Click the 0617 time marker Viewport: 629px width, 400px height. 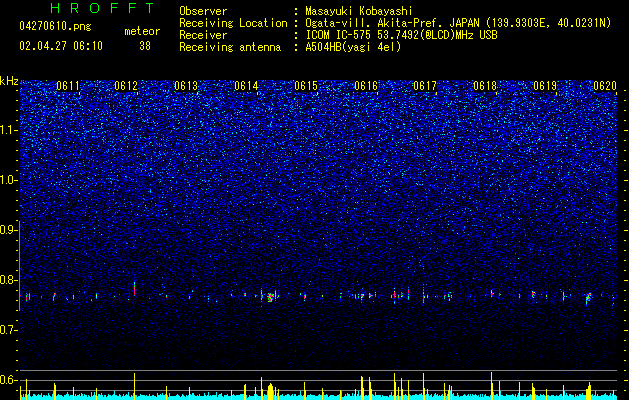(x=425, y=86)
